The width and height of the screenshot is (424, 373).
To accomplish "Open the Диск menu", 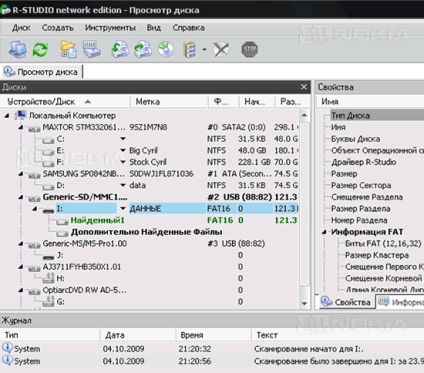I will 21,28.
